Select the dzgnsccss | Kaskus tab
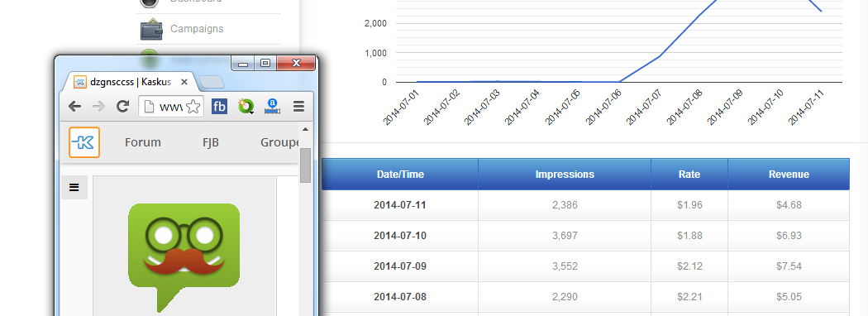This screenshot has height=316, width=868. pyautogui.click(x=131, y=82)
